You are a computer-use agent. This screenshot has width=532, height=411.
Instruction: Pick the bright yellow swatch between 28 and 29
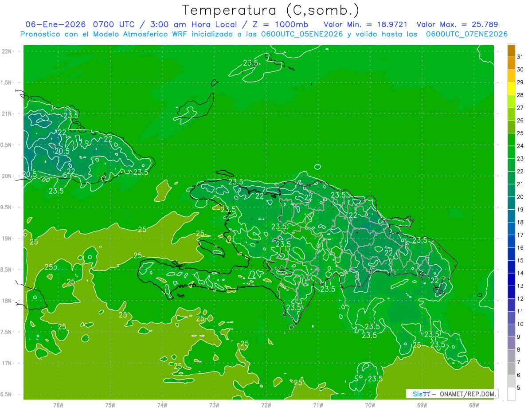click(511, 89)
